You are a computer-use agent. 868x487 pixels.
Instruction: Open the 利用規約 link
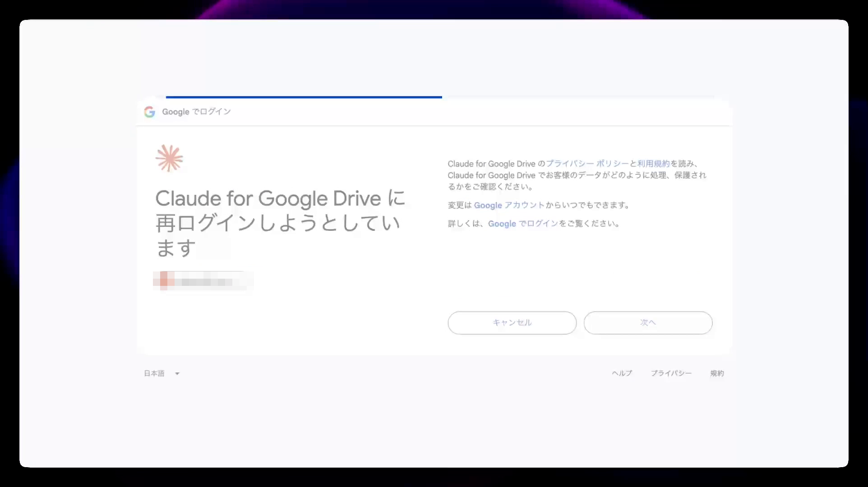pyautogui.click(x=653, y=164)
